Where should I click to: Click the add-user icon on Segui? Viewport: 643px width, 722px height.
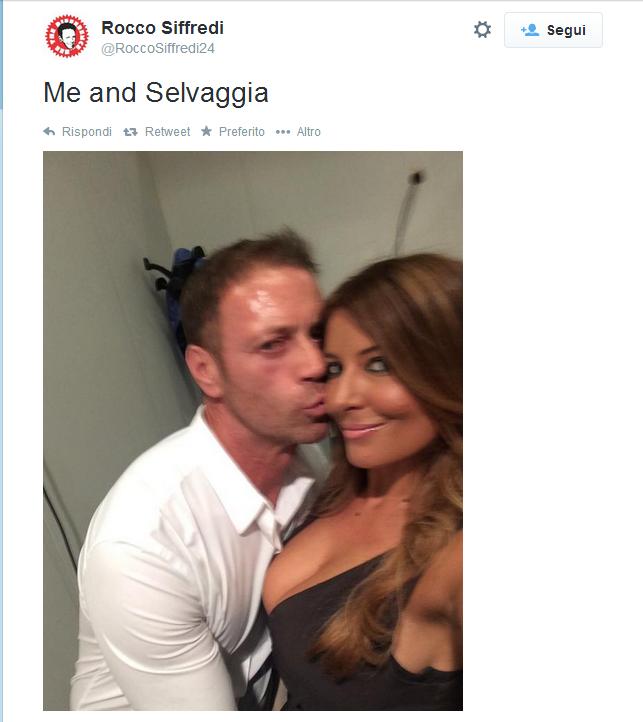[x=530, y=30]
